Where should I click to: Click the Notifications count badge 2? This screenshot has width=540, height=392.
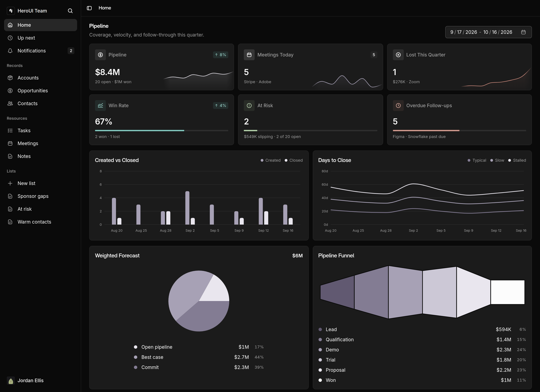click(x=71, y=51)
